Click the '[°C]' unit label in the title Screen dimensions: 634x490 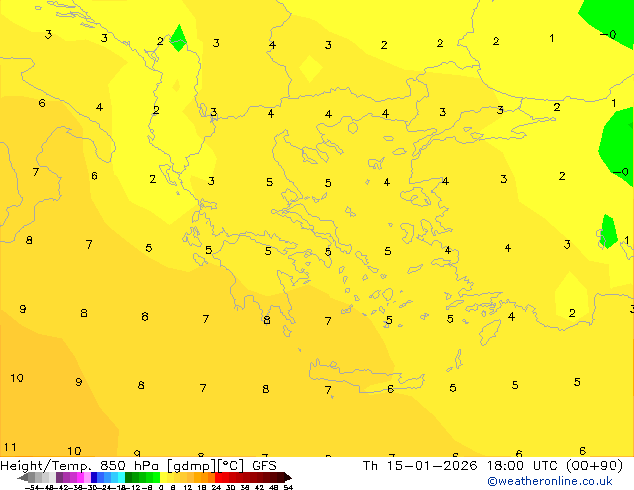(230, 466)
